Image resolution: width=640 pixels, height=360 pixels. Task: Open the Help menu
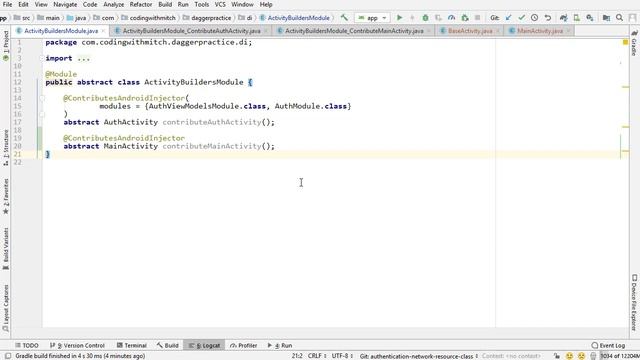tap(266, 4)
